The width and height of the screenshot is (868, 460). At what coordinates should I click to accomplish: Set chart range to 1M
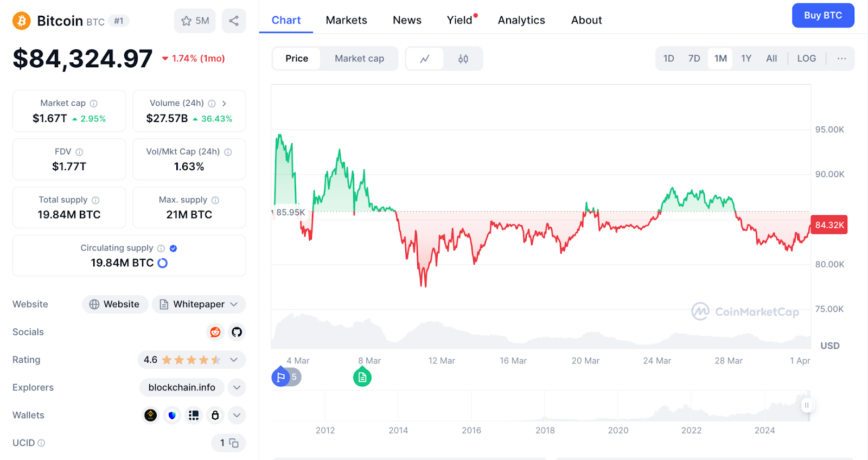pos(720,59)
